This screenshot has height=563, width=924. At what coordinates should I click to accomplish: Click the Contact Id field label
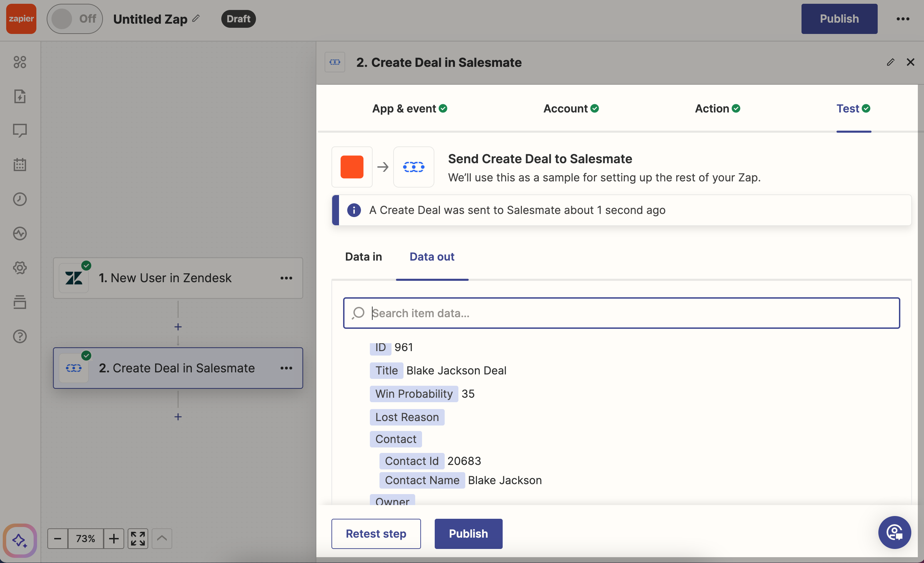pos(411,461)
